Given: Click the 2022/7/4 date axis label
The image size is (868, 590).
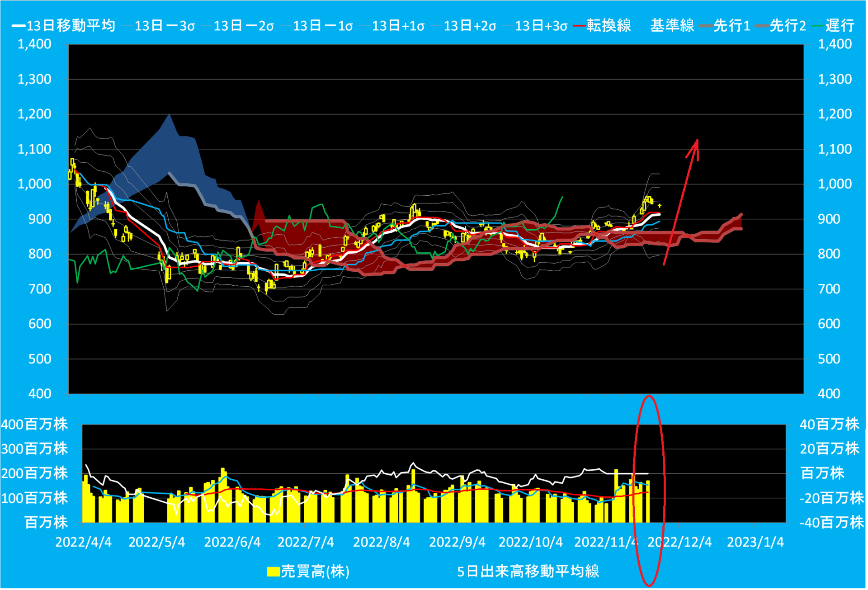Looking at the screenshot, I should (306, 542).
